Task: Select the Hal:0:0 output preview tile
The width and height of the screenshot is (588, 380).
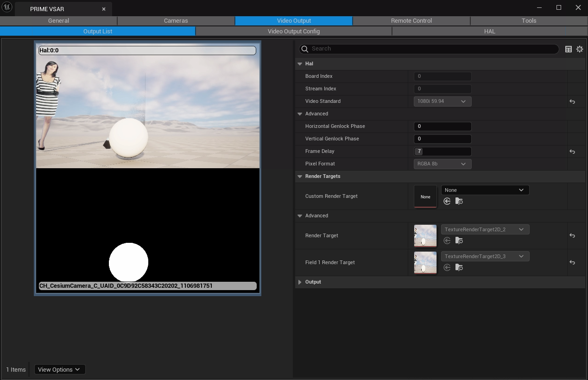Action: tap(147, 168)
